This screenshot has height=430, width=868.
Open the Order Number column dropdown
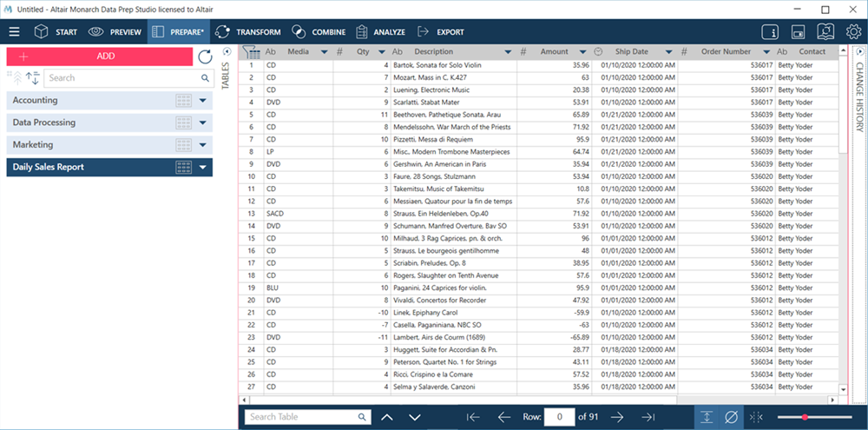tap(766, 52)
